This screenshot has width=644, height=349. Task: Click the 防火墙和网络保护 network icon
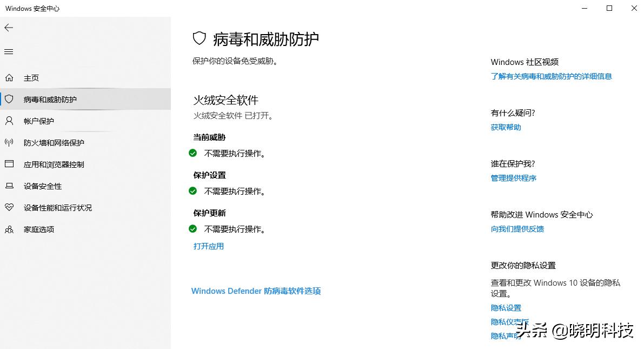9,142
